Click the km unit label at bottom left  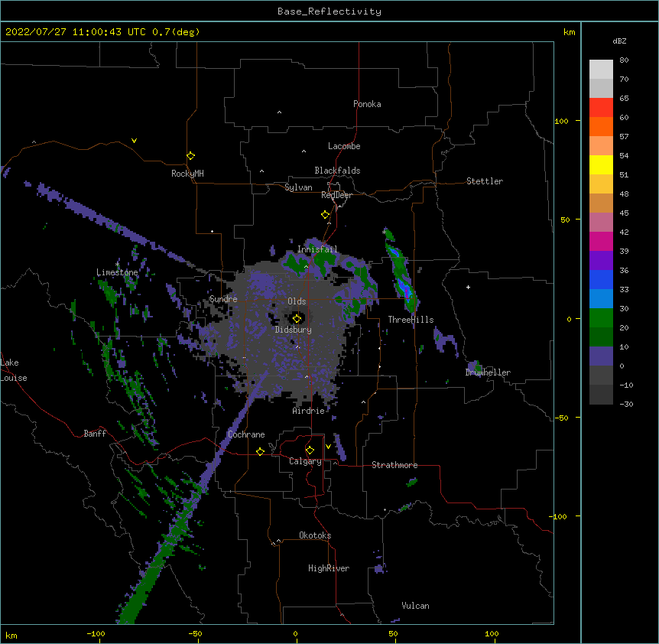[11, 636]
